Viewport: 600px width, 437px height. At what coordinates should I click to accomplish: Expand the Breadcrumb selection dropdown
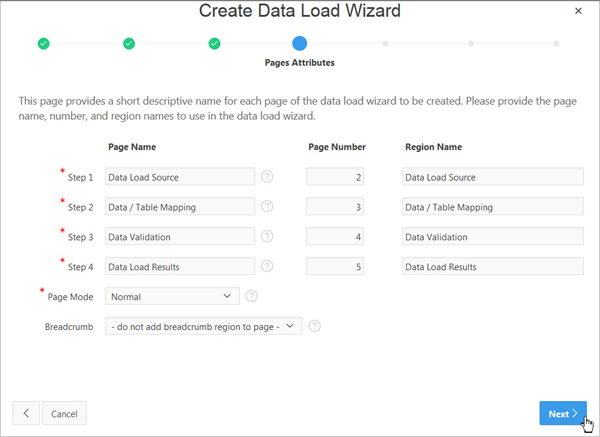(x=203, y=326)
